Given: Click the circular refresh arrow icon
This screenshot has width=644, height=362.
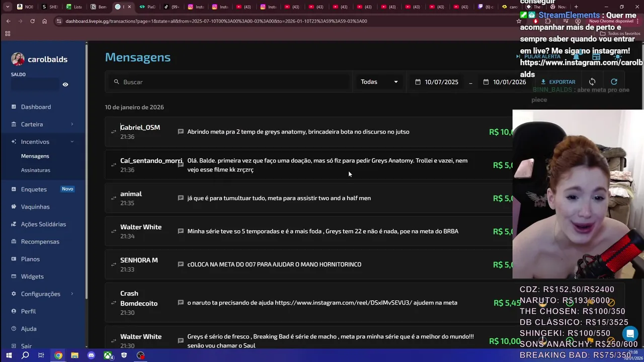Looking at the screenshot, I should 614,82.
